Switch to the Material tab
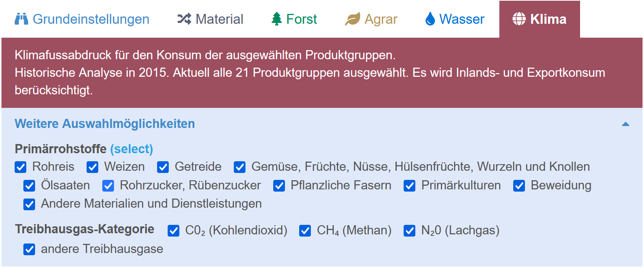Viewport: 644px width, 268px height. (210, 19)
